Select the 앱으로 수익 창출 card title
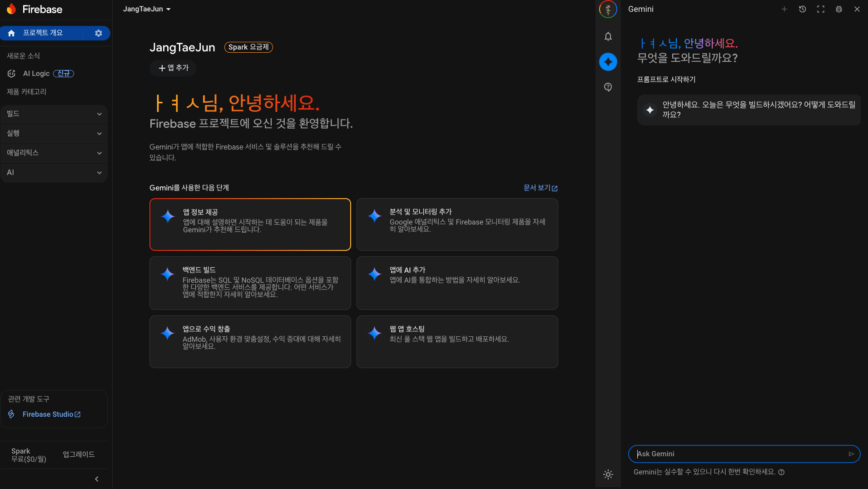This screenshot has width=868, height=489. 206,329
